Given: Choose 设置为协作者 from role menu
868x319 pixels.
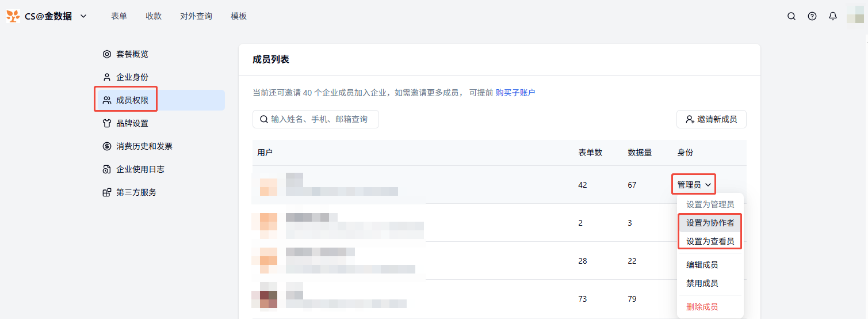Looking at the screenshot, I should [x=710, y=223].
